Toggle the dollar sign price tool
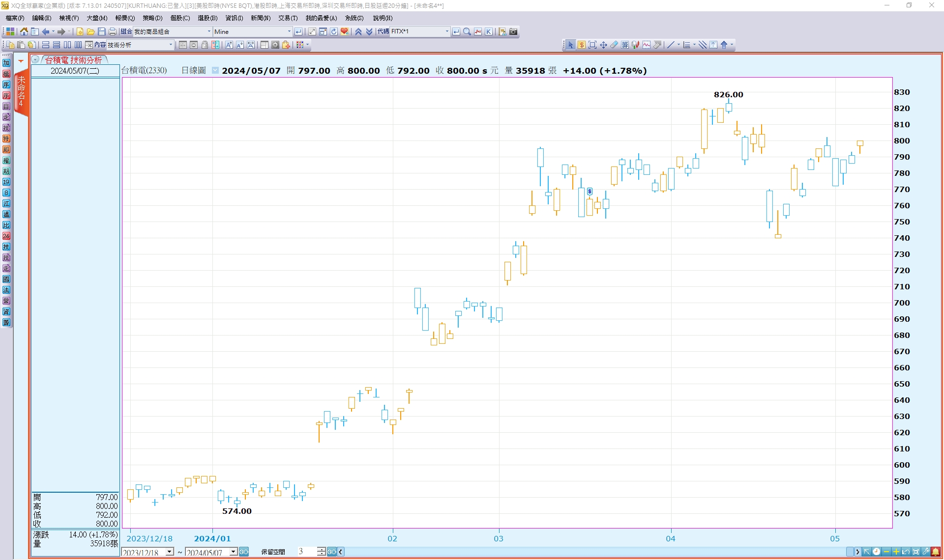This screenshot has height=560, width=944. coord(582,45)
